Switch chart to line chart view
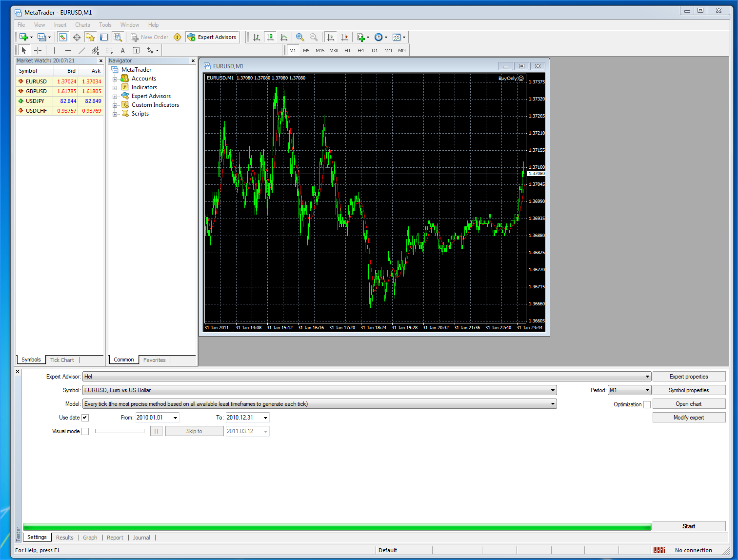Viewport: 738px width, 560px height. tap(284, 37)
